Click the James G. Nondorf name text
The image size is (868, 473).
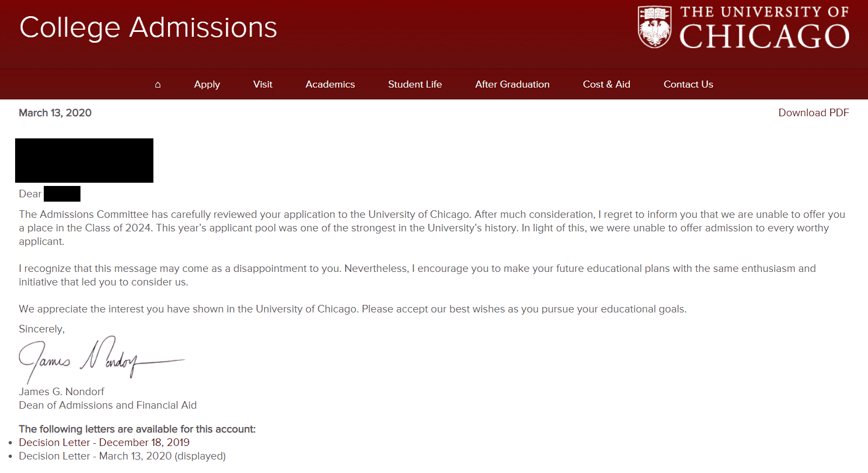pos(62,391)
